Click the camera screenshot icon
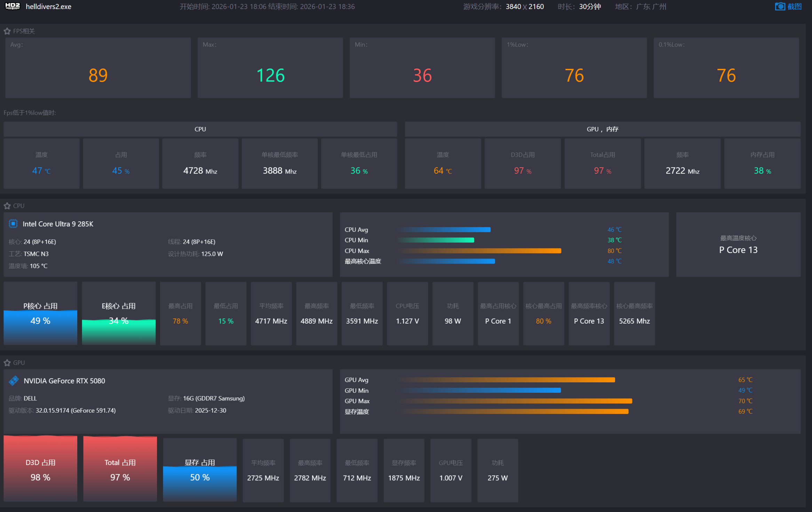The width and height of the screenshot is (812, 512). [x=780, y=7]
